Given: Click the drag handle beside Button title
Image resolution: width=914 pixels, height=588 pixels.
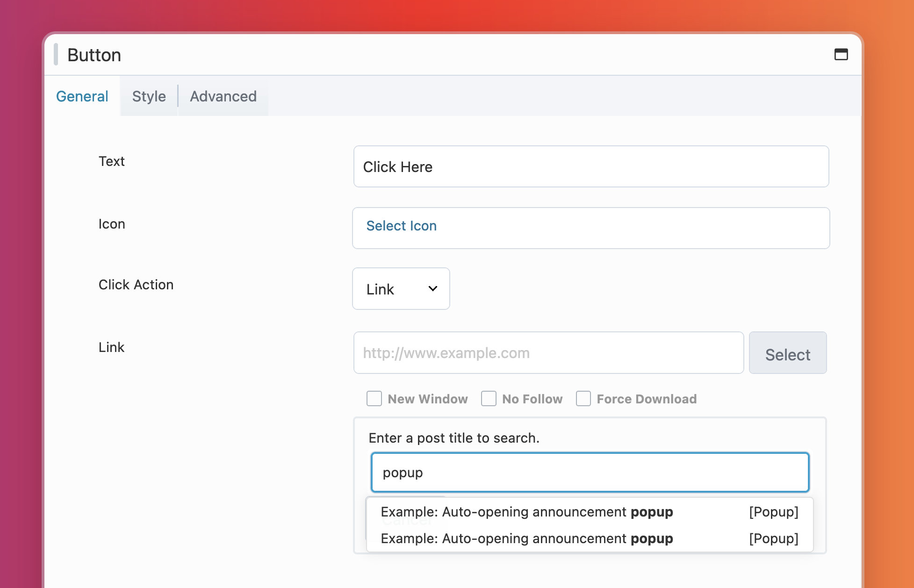Looking at the screenshot, I should click(56, 55).
